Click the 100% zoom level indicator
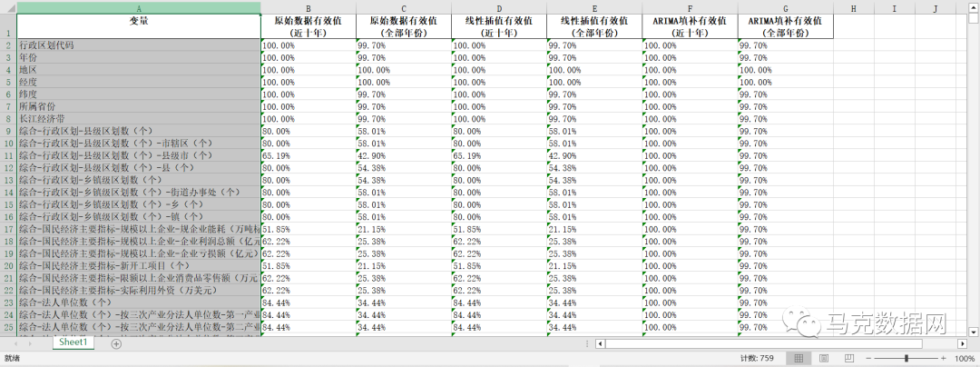 (965, 358)
